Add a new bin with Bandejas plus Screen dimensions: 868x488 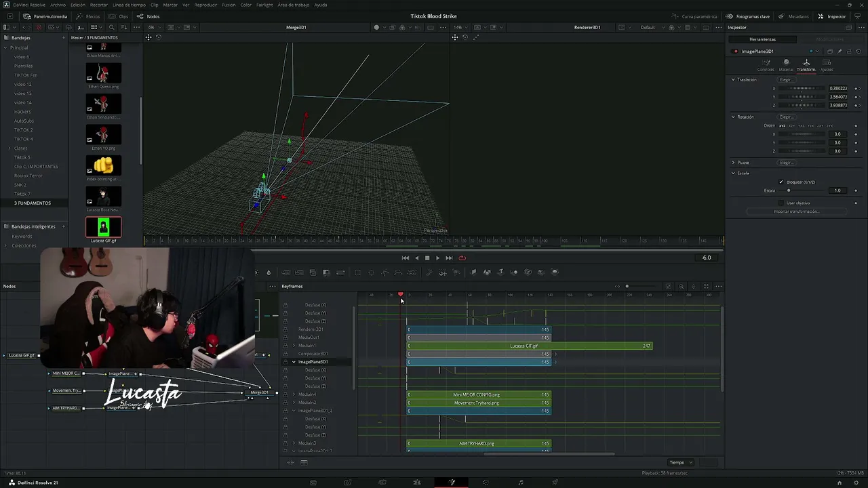click(x=64, y=38)
